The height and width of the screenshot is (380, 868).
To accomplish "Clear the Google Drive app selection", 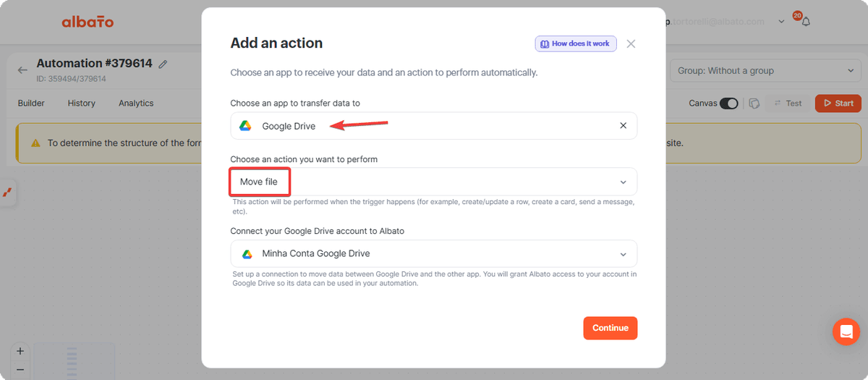I will [x=624, y=126].
